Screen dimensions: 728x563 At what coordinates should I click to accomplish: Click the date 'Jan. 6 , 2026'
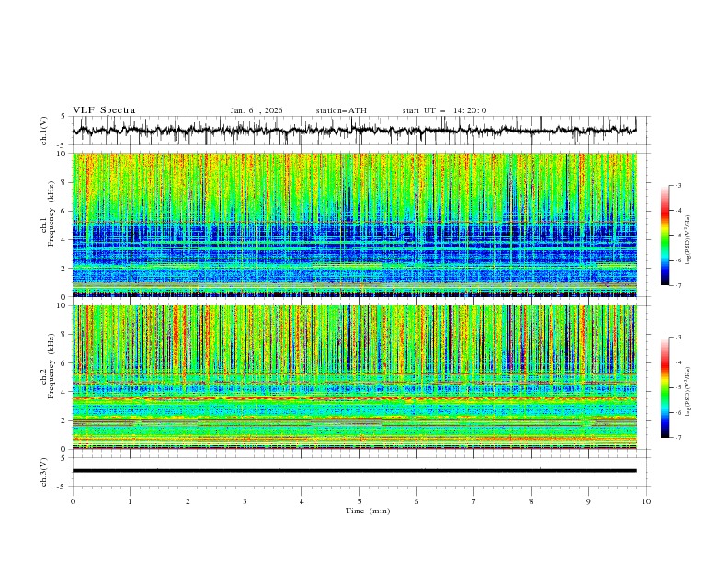256,110
